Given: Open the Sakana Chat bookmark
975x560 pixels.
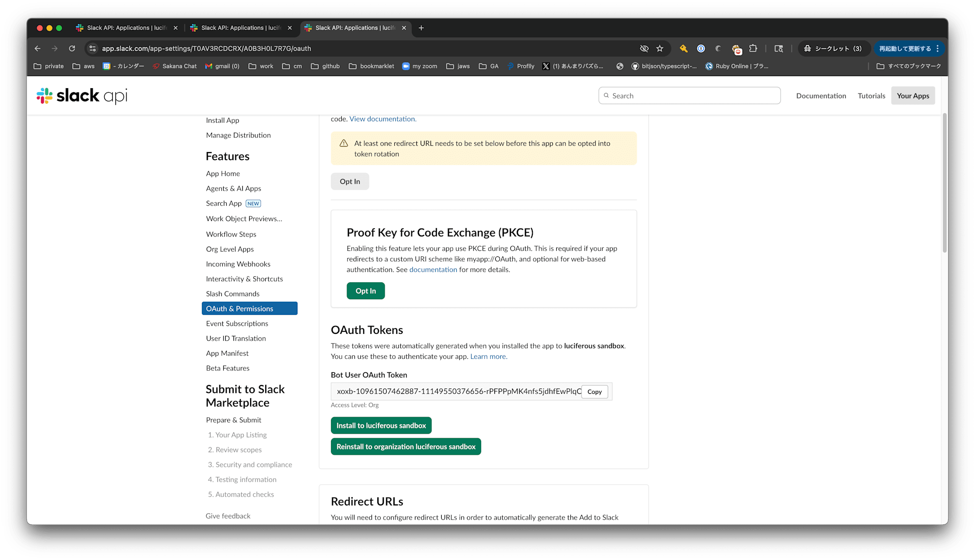Looking at the screenshot, I should click(x=175, y=66).
